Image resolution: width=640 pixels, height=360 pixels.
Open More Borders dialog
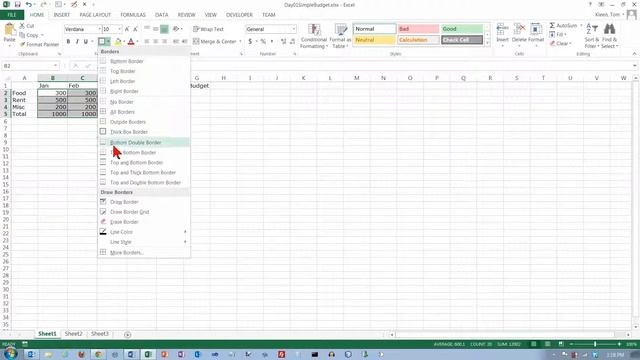144,253
